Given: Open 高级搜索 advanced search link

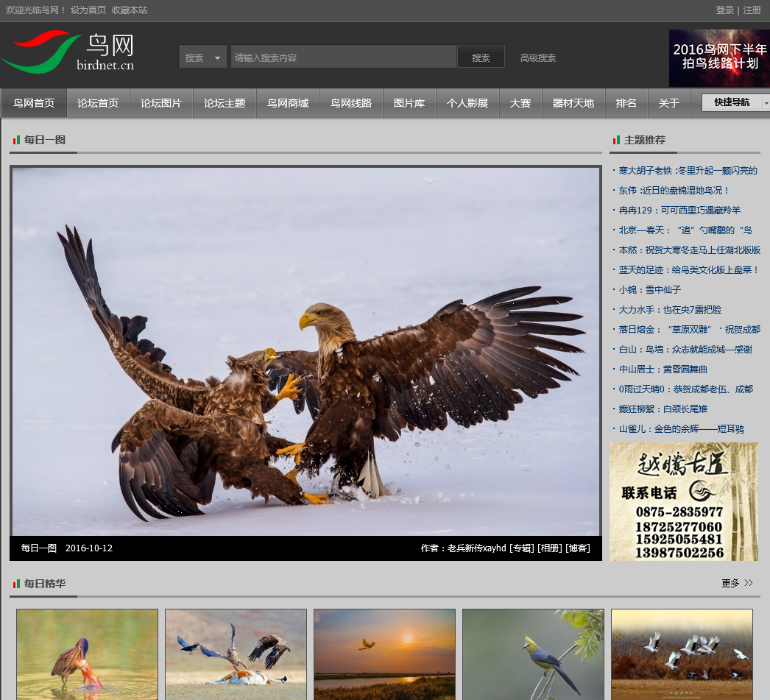Looking at the screenshot, I should click(x=537, y=58).
